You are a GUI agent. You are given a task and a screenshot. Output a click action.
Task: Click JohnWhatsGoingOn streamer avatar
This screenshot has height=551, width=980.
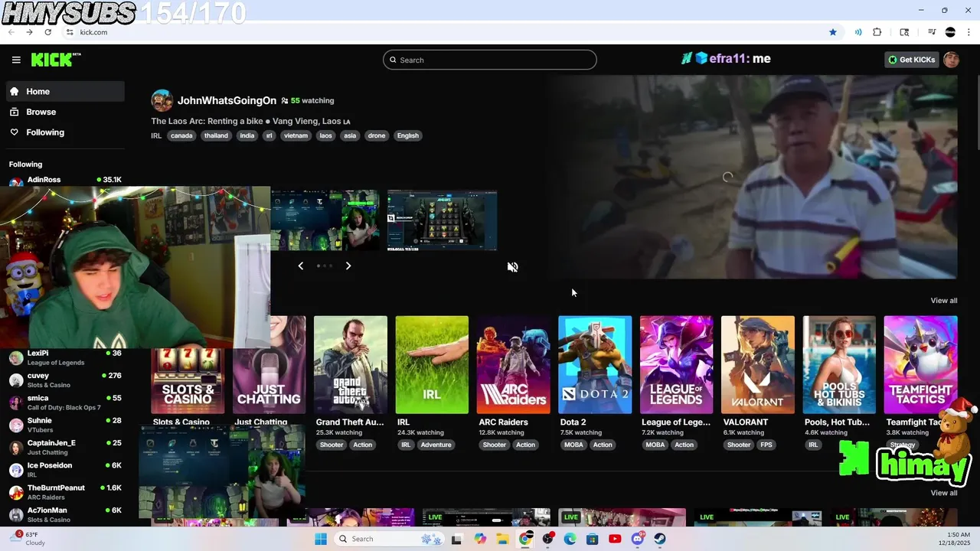pyautogui.click(x=162, y=100)
